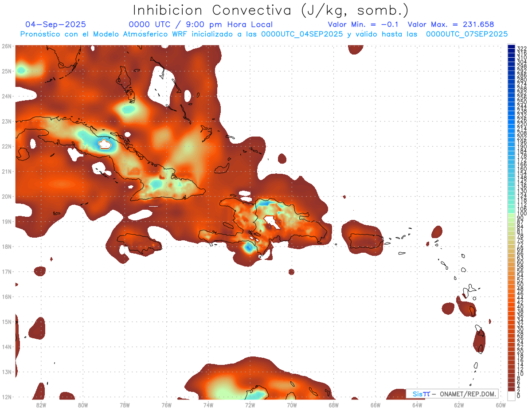Click the 12N latitude axis label
The width and height of the screenshot is (532, 411).
click(x=7, y=397)
